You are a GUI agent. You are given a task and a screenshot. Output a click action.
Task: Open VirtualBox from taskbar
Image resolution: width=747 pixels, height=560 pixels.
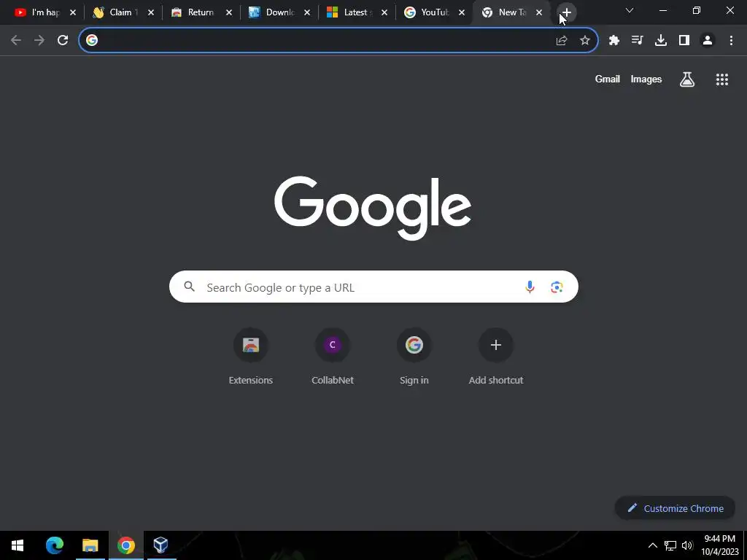click(161, 545)
